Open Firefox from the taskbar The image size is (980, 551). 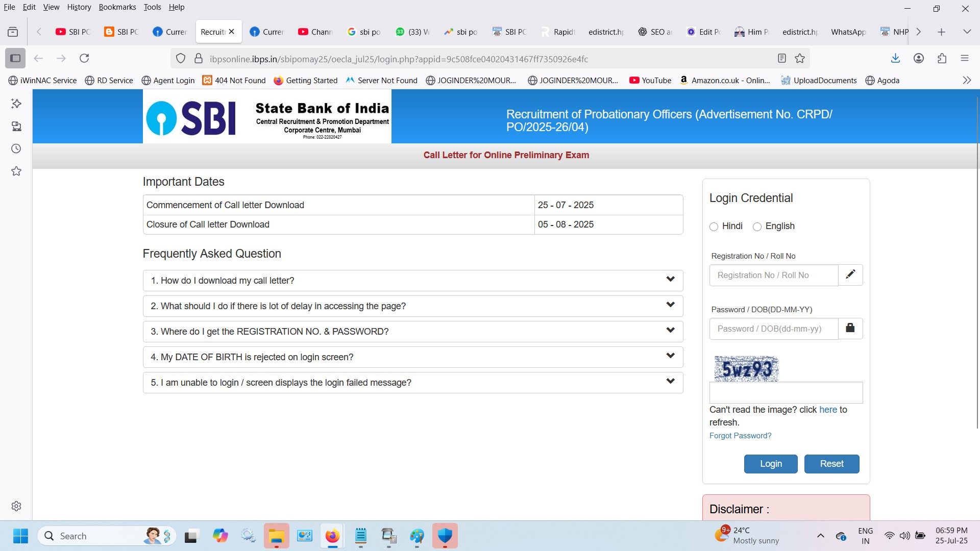pos(332,536)
